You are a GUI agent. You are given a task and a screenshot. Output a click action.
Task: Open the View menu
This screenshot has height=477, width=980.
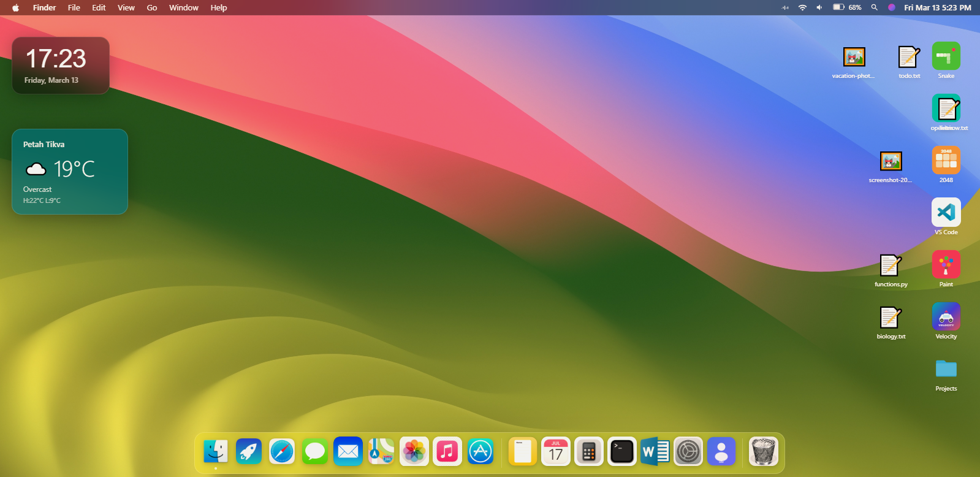click(x=126, y=7)
